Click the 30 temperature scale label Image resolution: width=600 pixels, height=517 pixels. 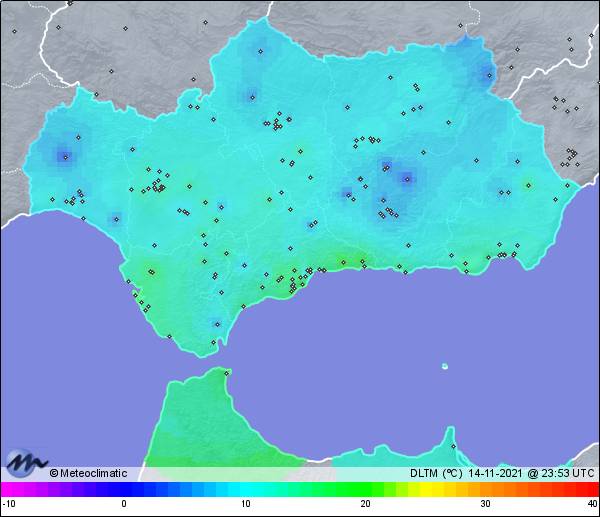tap(485, 503)
